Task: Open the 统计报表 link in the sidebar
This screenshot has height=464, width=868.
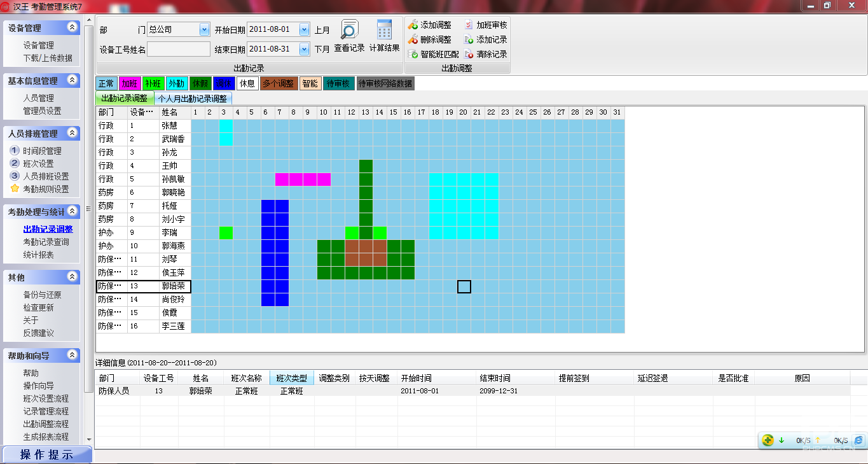Action: click(x=38, y=255)
